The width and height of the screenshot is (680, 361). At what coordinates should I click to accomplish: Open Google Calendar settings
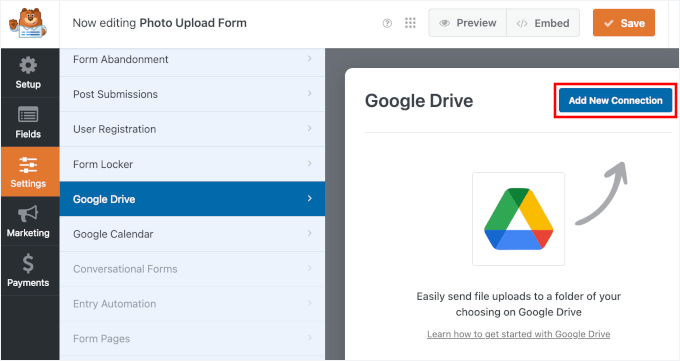click(x=192, y=234)
